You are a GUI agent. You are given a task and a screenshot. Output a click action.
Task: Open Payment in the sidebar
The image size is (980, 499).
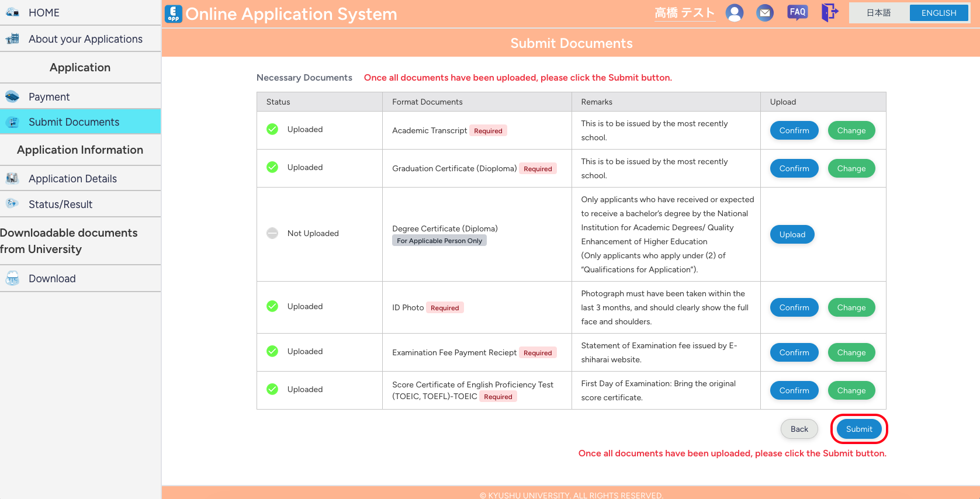tap(49, 97)
